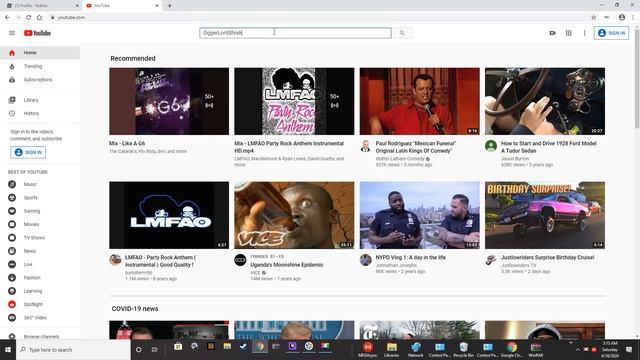Click the YouTube logo
Screen dimensions: 640x360
point(37,33)
